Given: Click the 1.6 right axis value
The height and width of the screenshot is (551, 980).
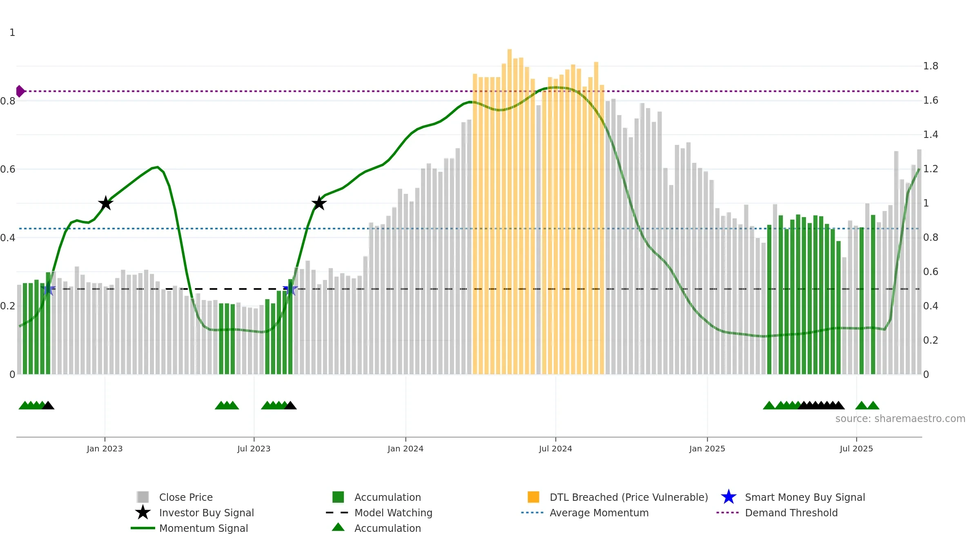Looking at the screenshot, I should coord(931,100).
